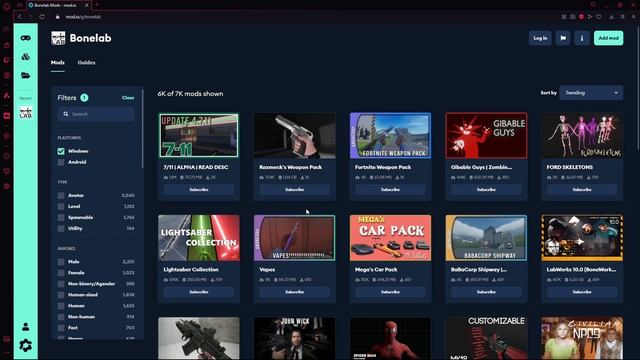Uncheck the Windows platform filter
This screenshot has height=360, width=640.
point(61,151)
